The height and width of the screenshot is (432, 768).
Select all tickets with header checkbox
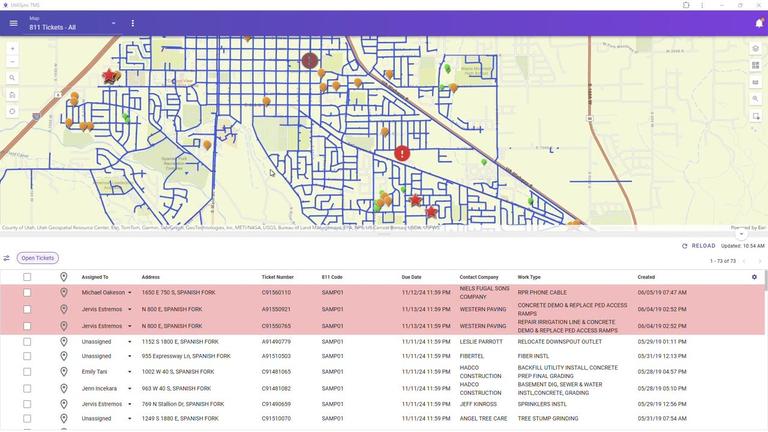[x=27, y=277]
